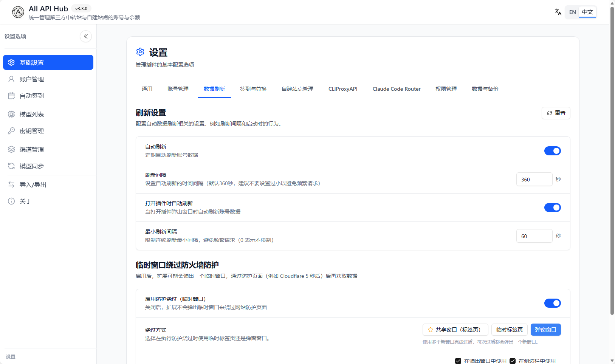
Task: Open 渠道管理 layers icon in sidebar
Action: tap(11, 149)
